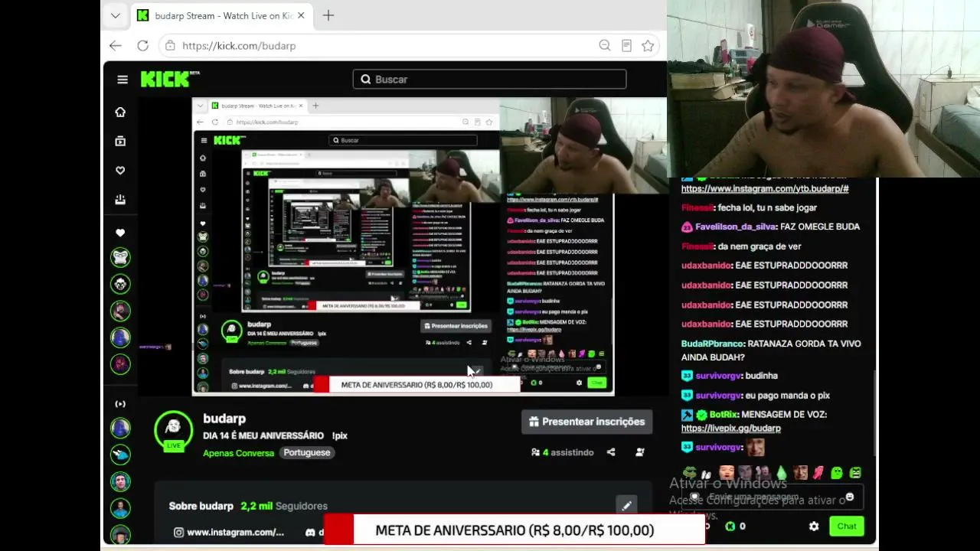
Task: Click the recommended live broadcast icon in sidebar
Action: pyautogui.click(x=120, y=404)
